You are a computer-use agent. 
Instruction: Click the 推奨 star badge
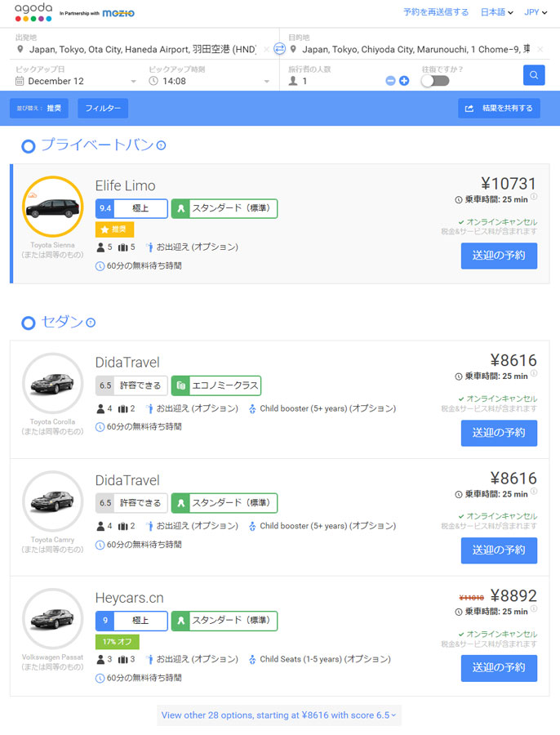[x=115, y=229]
